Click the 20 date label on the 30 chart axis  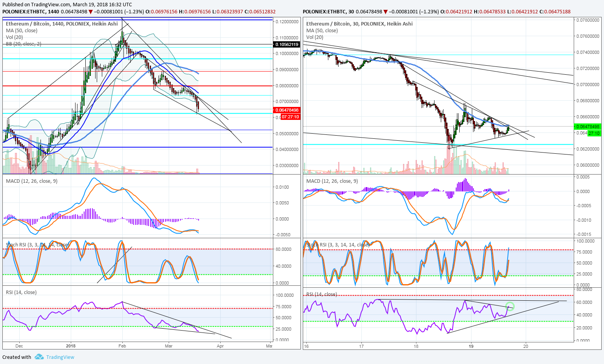click(525, 346)
